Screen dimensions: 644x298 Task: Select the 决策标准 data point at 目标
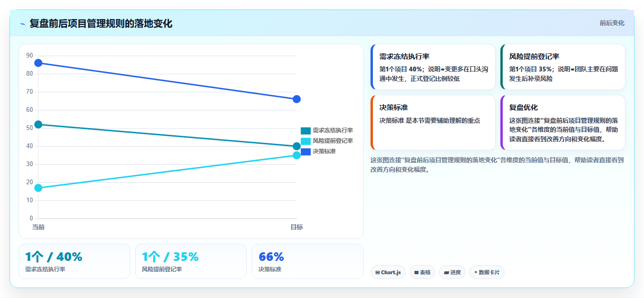pos(297,99)
